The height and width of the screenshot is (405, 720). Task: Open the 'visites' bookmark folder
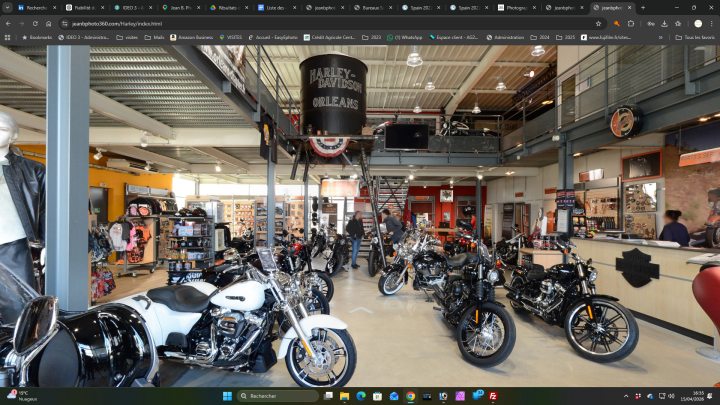point(127,37)
